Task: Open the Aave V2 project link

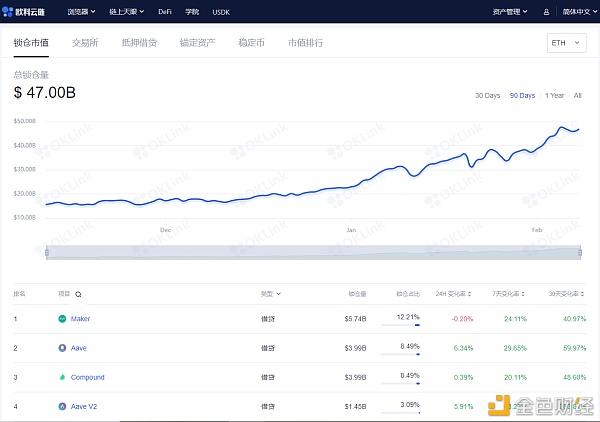Action: click(x=84, y=406)
